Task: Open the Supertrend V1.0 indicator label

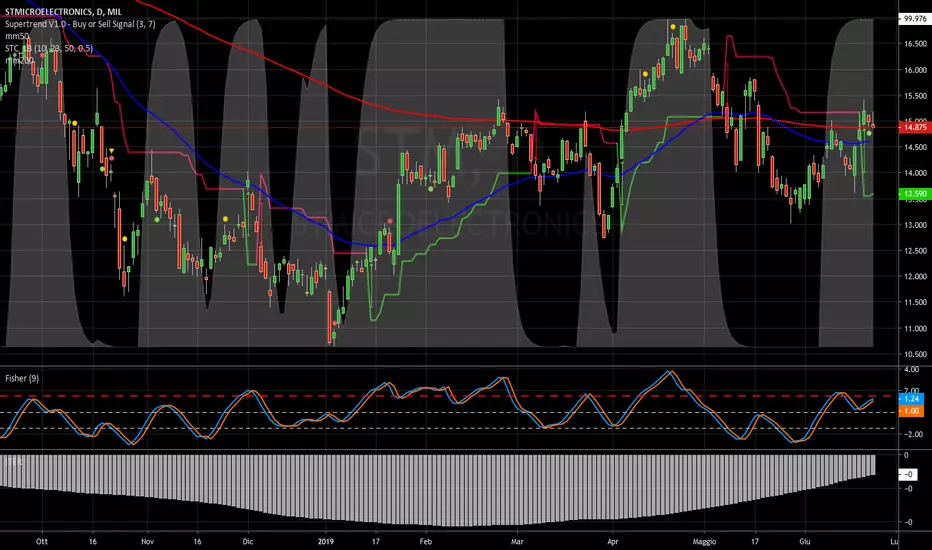Action: (x=80, y=24)
